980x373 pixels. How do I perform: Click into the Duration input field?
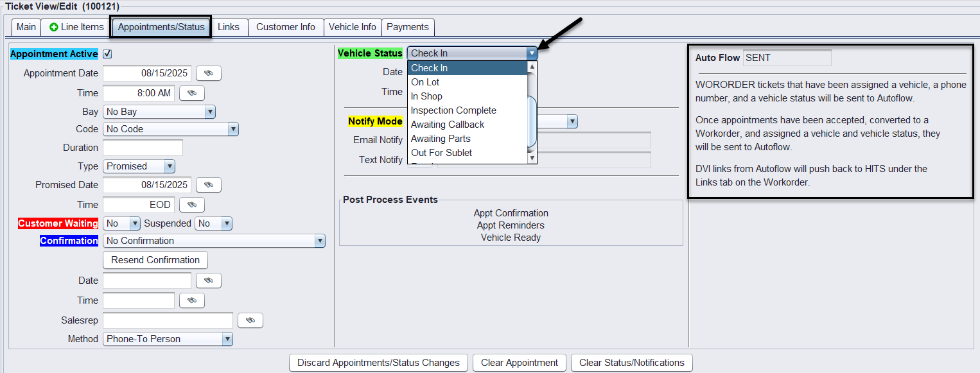click(x=143, y=148)
